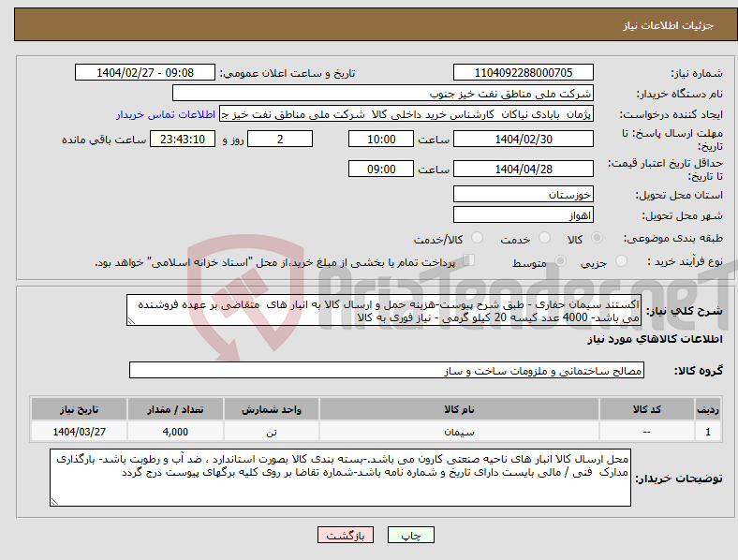Click the چاپ print button
This screenshot has height=560, width=738.
tap(411, 535)
